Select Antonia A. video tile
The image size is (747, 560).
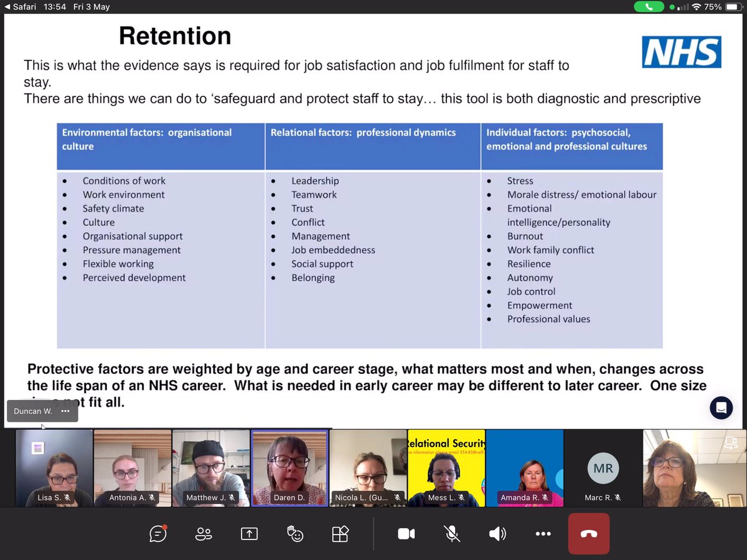point(133,467)
